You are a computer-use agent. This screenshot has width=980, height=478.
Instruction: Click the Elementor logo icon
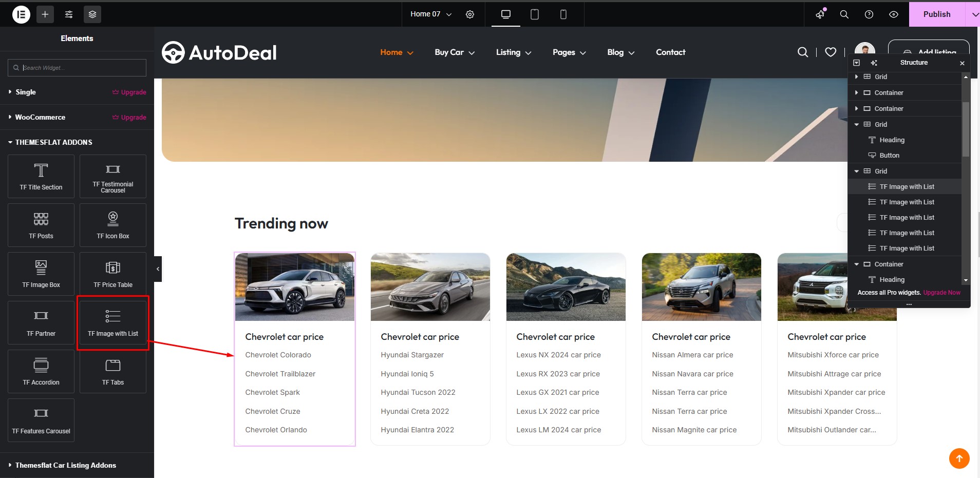(21, 14)
